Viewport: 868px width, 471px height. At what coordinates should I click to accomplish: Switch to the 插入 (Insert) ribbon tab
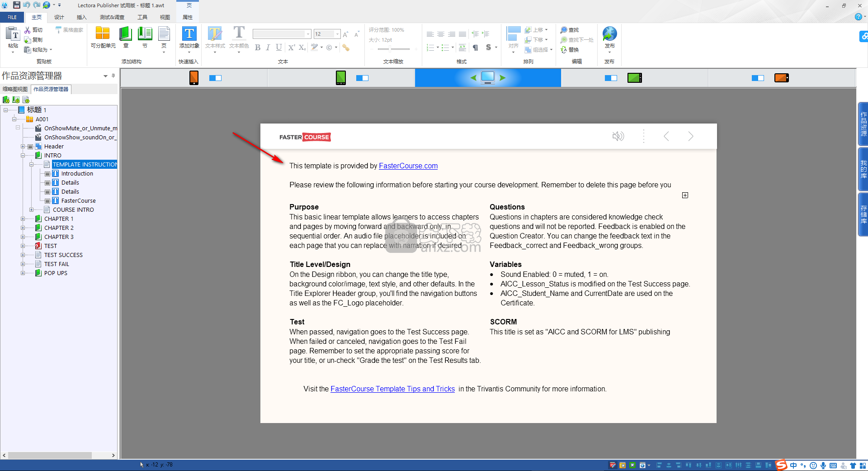pyautogui.click(x=82, y=17)
